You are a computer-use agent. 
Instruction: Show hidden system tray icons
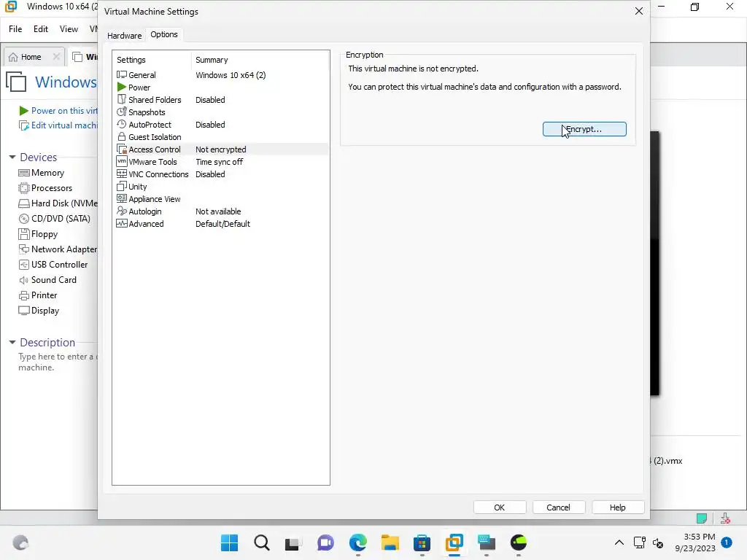(x=619, y=542)
